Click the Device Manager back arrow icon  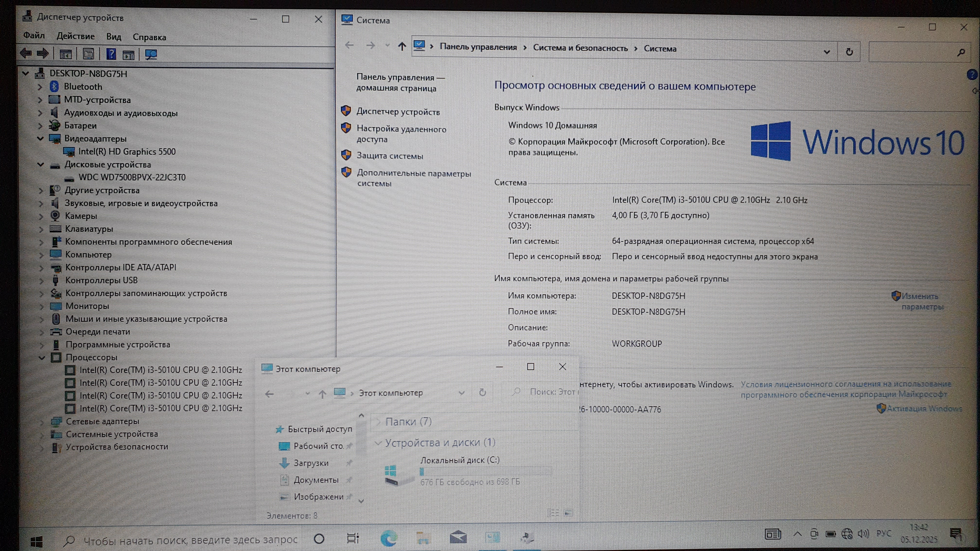point(26,54)
